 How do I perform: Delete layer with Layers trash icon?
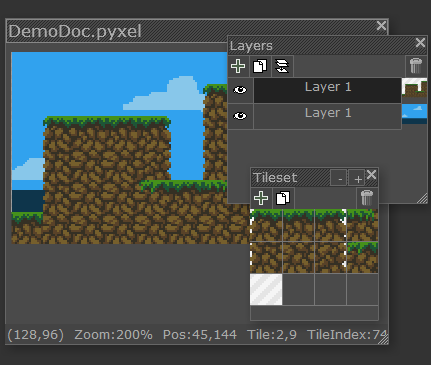(x=416, y=66)
